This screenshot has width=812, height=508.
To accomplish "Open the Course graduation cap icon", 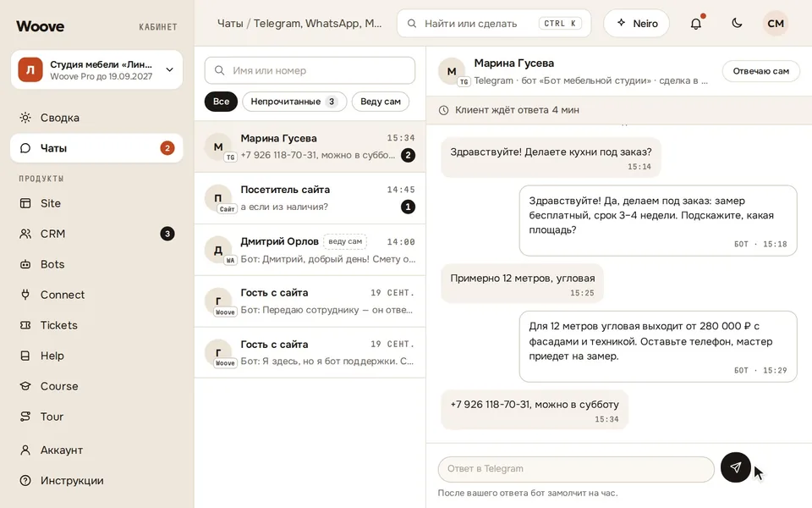I will pyautogui.click(x=25, y=386).
